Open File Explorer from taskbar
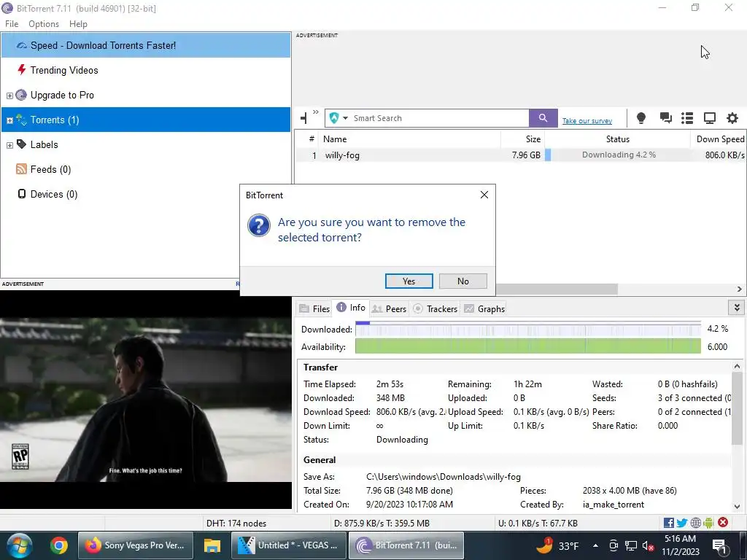Image resolution: width=747 pixels, height=560 pixels. click(212, 545)
